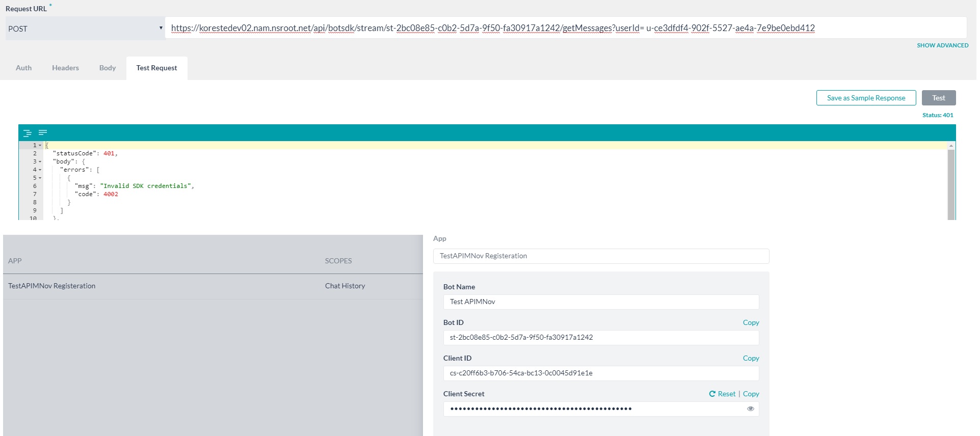Select the Test Request tab

click(x=156, y=68)
